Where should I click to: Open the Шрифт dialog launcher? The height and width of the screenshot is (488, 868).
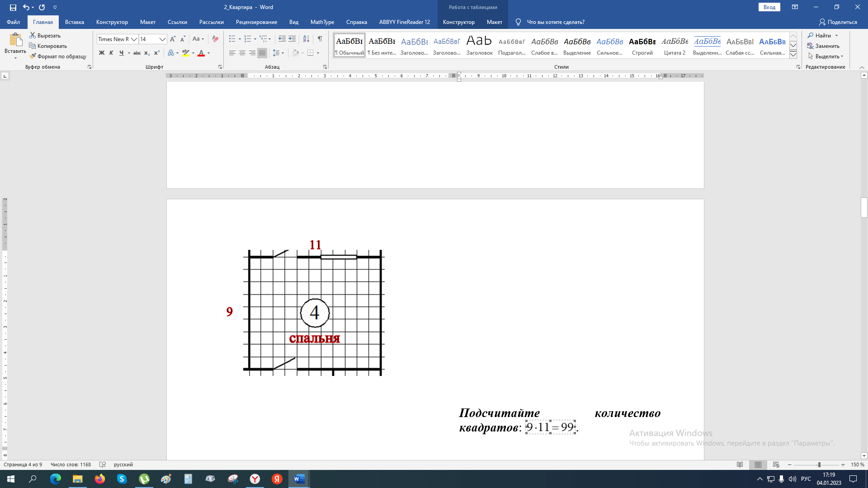click(x=220, y=67)
